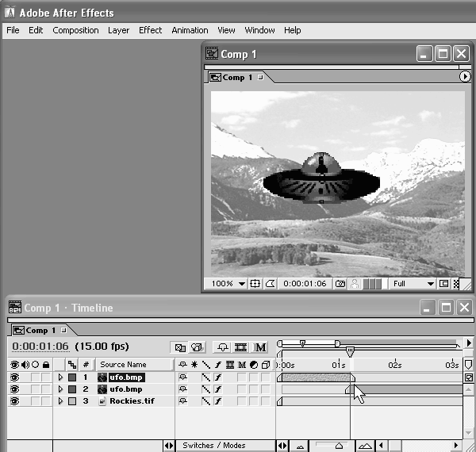Open the Comp 1 panel flyout menu arrow
The height and width of the screenshot is (452, 476).
[465, 77]
